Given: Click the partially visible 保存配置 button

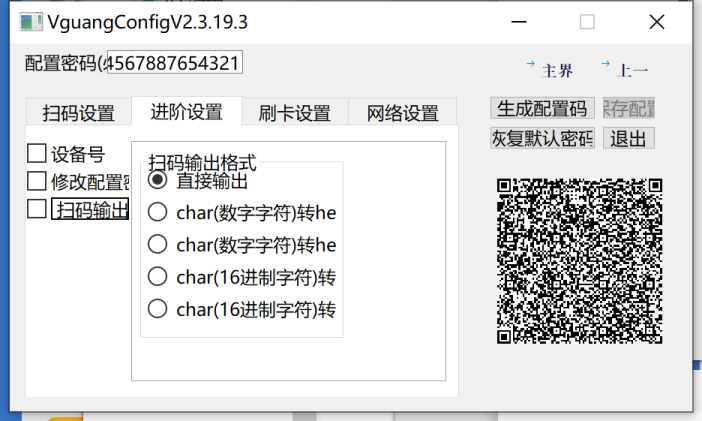Looking at the screenshot, I should (629, 108).
